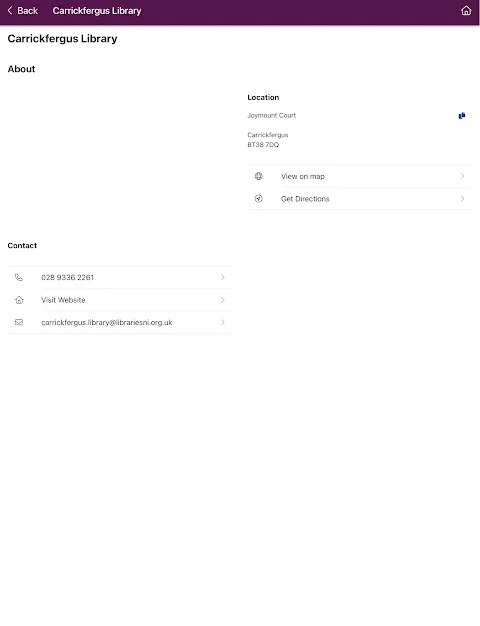
Task: Select View on map option
Action: click(359, 176)
